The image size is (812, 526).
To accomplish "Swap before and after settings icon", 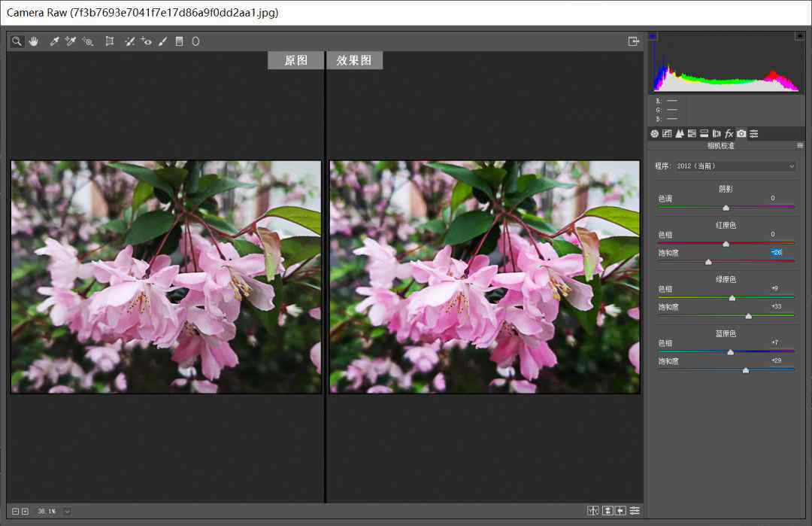I will 607,511.
